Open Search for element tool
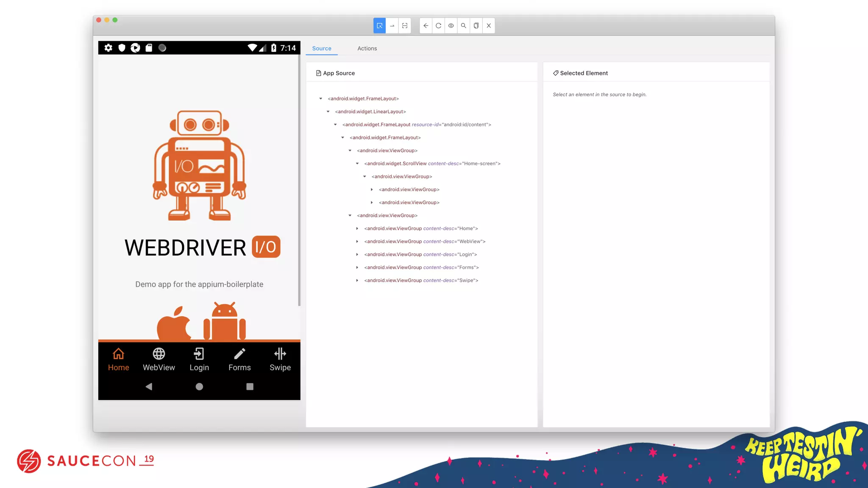 click(x=464, y=25)
